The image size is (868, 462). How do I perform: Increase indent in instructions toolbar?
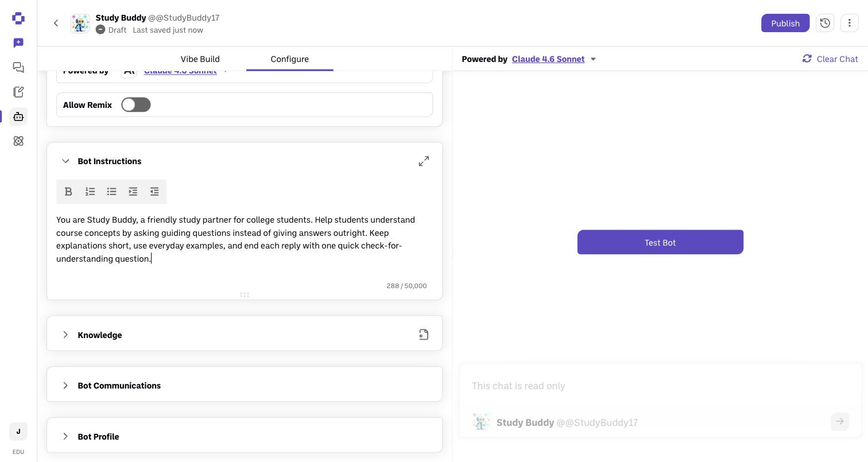(133, 192)
